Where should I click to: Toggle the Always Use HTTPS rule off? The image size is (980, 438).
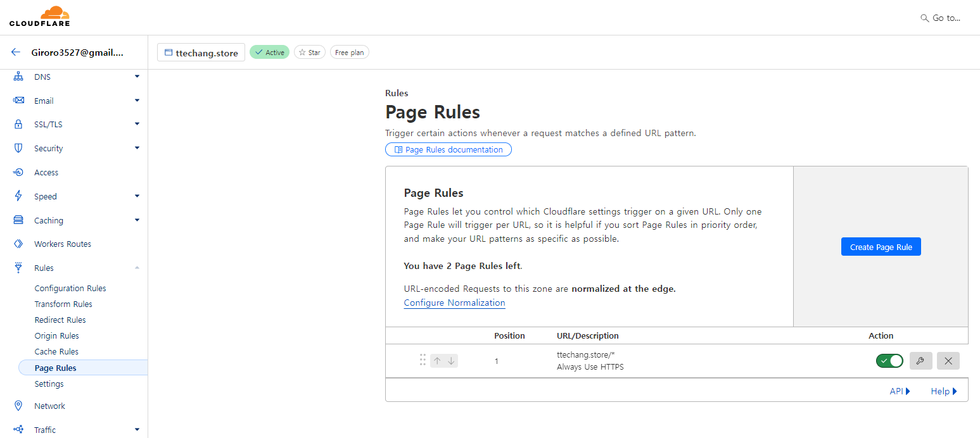[x=889, y=361]
